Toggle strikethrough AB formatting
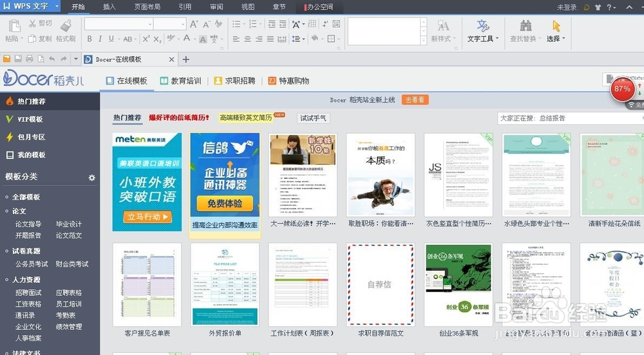The width and height of the screenshot is (644, 355). [128, 39]
